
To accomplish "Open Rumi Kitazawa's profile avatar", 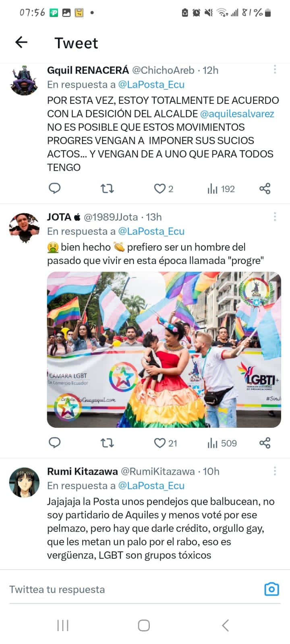I will tap(24, 483).
